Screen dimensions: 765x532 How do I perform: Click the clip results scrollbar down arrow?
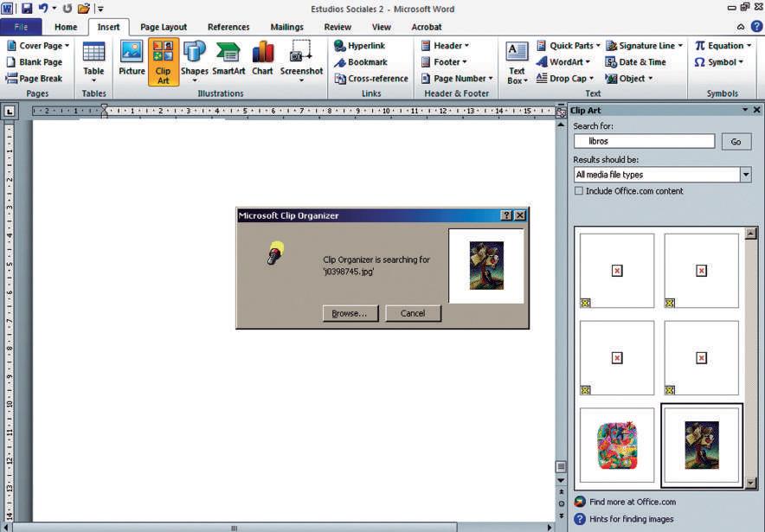click(751, 483)
